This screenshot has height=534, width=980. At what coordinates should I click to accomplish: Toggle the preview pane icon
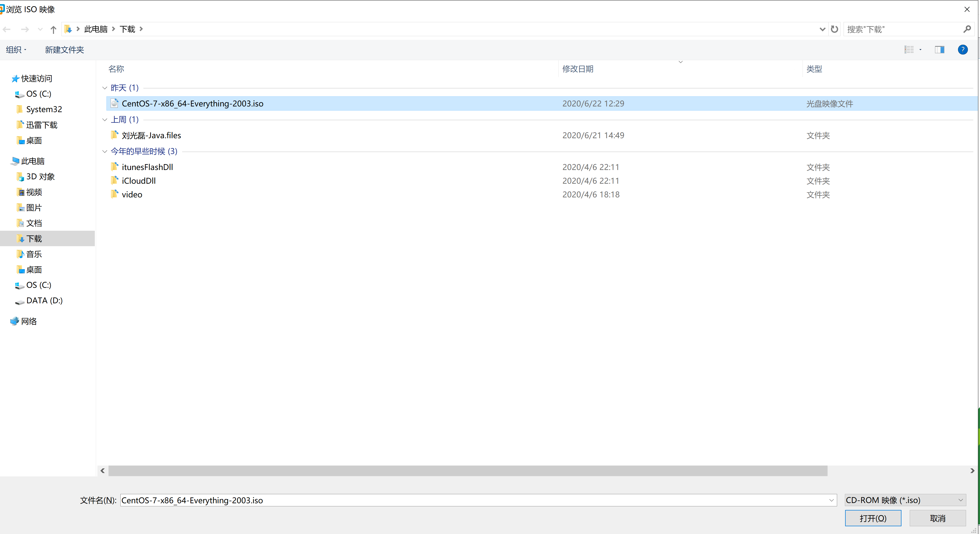(x=939, y=49)
